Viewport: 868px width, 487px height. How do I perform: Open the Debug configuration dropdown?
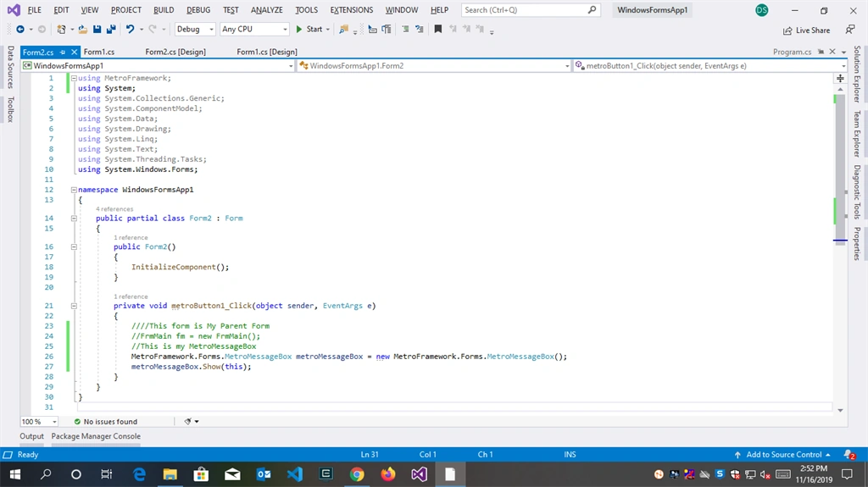(x=195, y=30)
